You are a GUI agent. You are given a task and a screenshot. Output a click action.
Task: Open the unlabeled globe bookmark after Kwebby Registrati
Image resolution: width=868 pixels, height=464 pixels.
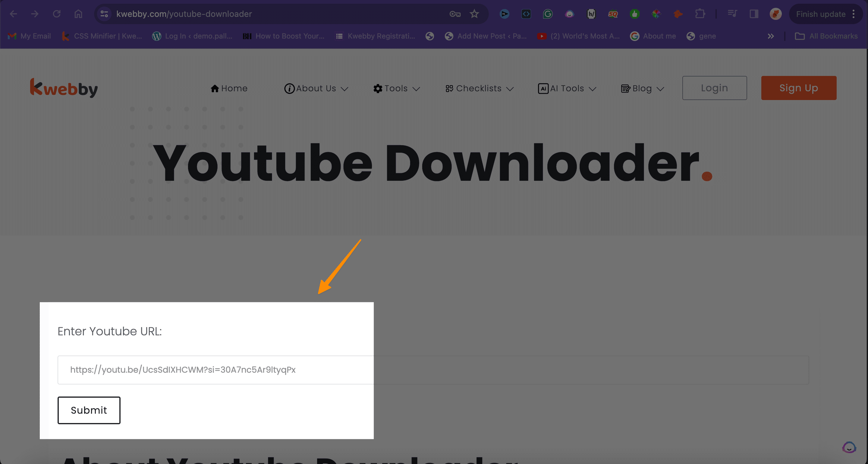point(429,36)
